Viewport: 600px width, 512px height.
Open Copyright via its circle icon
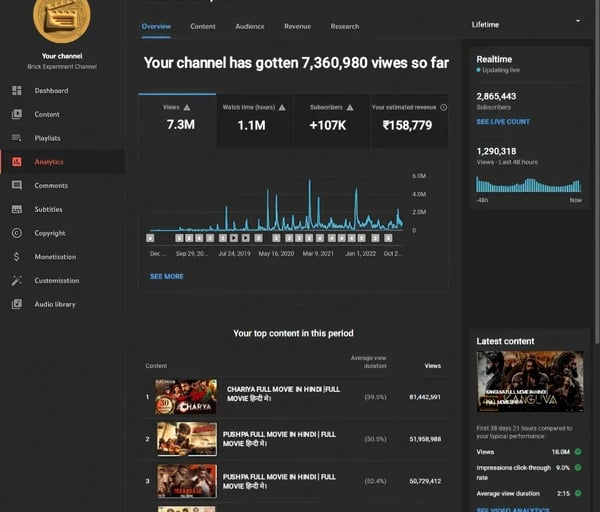(16, 233)
